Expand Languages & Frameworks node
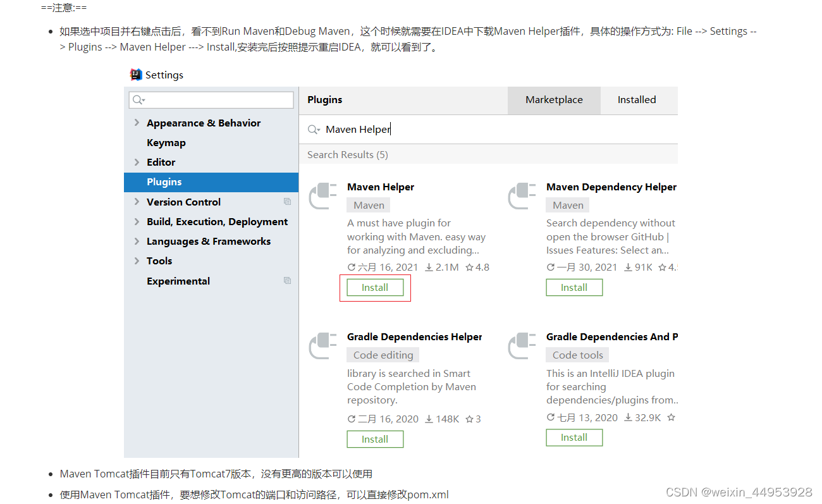 point(137,241)
